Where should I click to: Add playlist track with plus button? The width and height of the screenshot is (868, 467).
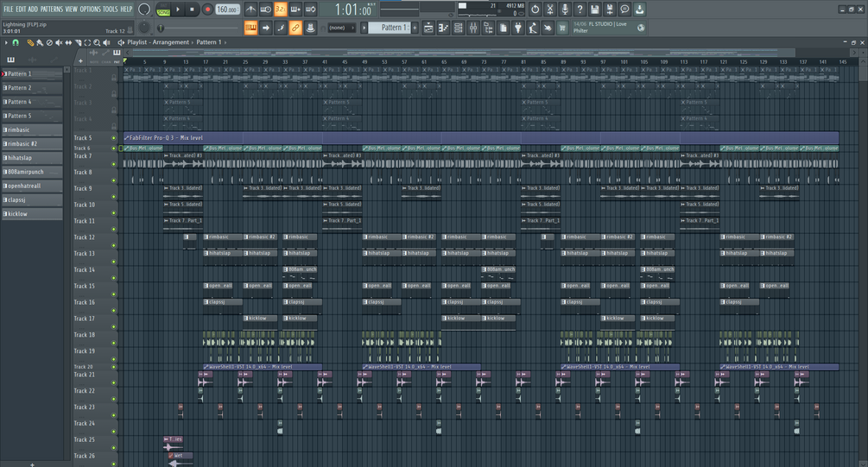pos(81,61)
